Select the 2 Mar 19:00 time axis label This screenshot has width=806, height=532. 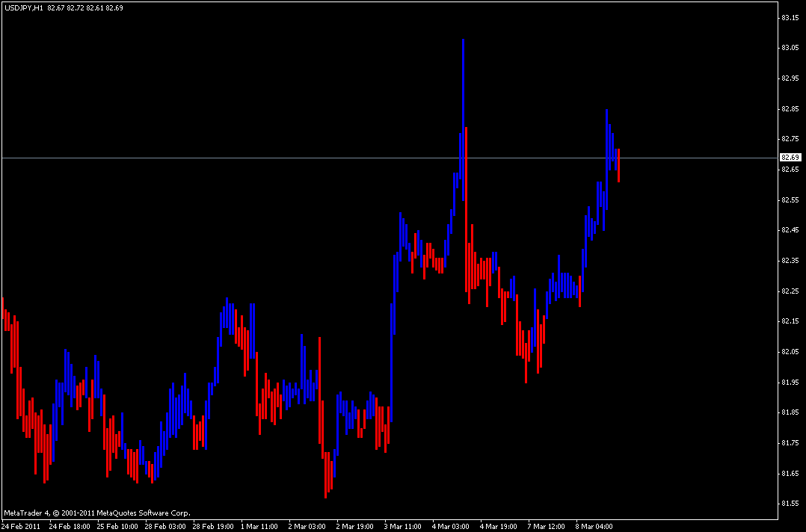[x=355, y=526]
